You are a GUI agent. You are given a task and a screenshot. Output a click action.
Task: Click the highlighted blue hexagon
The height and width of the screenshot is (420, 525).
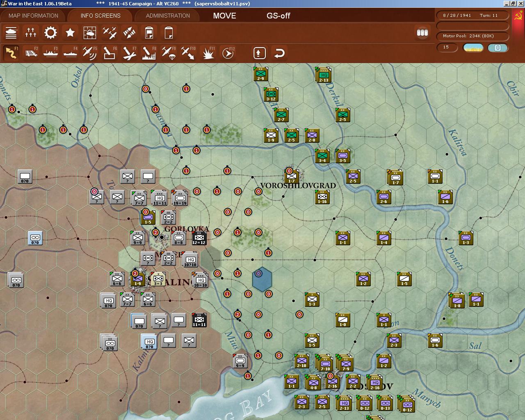(262, 279)
